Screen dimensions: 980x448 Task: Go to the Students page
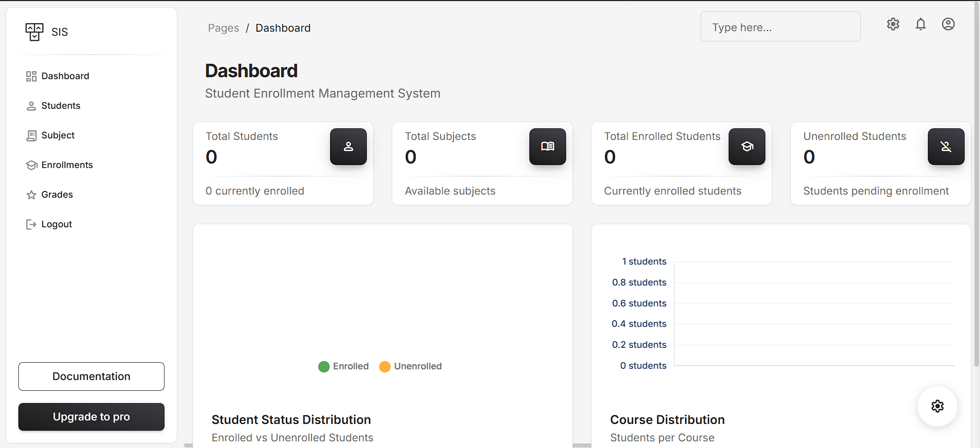(x=92, y=106)
